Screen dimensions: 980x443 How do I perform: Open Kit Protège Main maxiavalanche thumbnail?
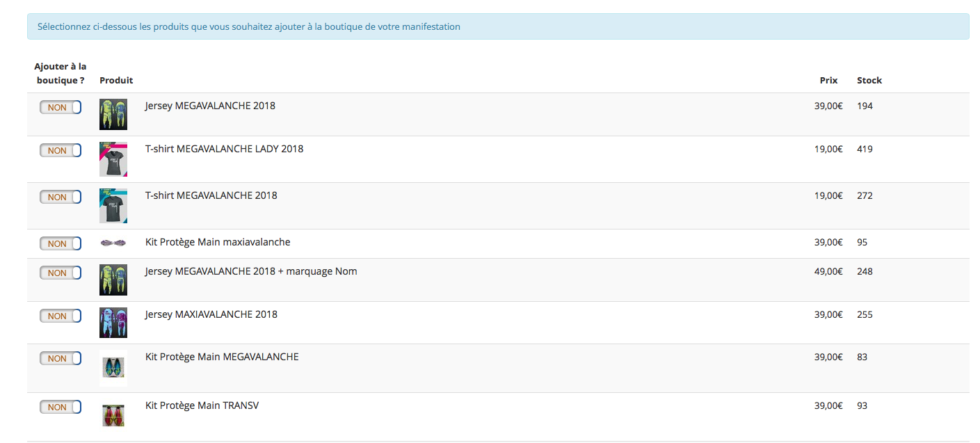tap(113, 243)
